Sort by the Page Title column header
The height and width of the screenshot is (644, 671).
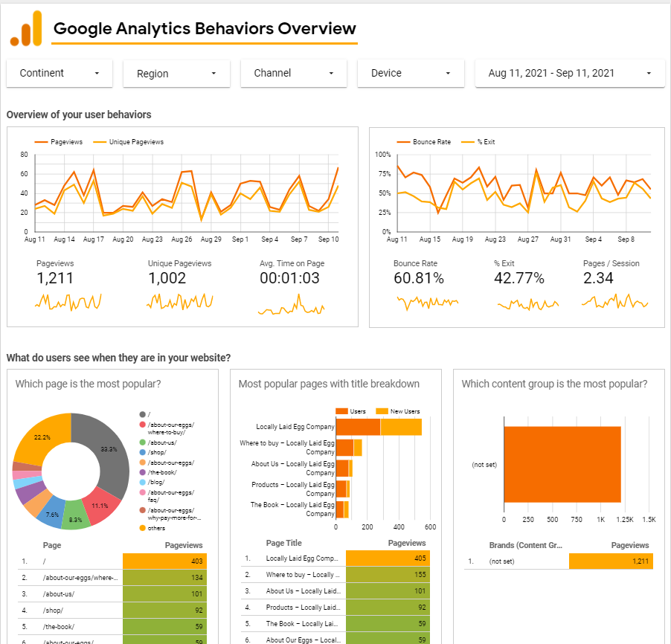283,543
